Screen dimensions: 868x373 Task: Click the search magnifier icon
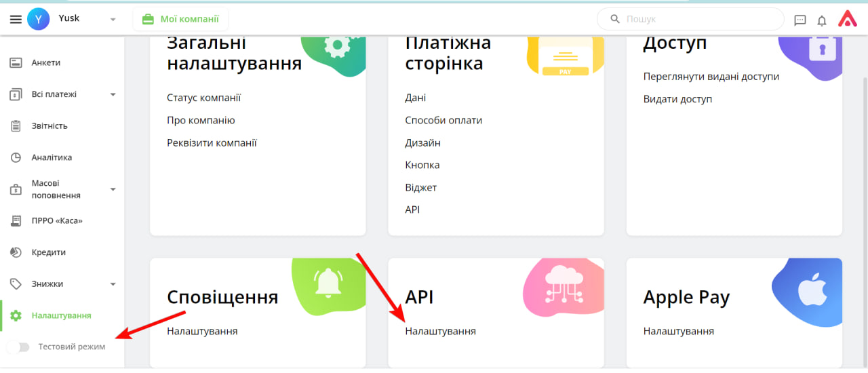point(615,19)
